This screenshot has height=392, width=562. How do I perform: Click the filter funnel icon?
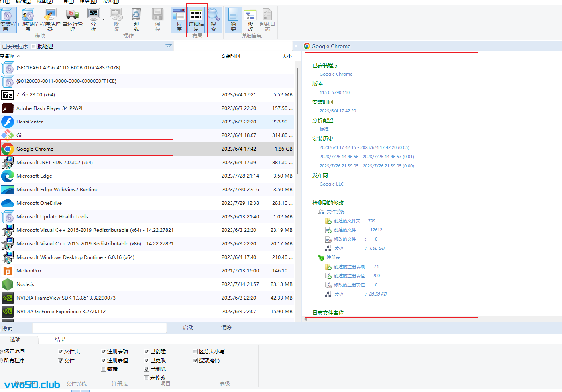click(169, 47)
